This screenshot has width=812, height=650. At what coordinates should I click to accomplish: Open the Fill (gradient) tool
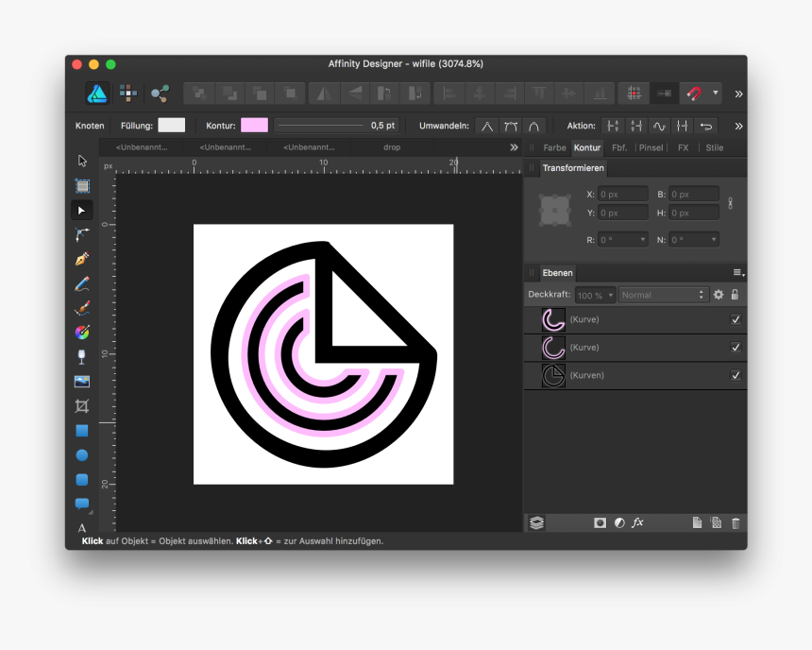(x=81, y=356)
